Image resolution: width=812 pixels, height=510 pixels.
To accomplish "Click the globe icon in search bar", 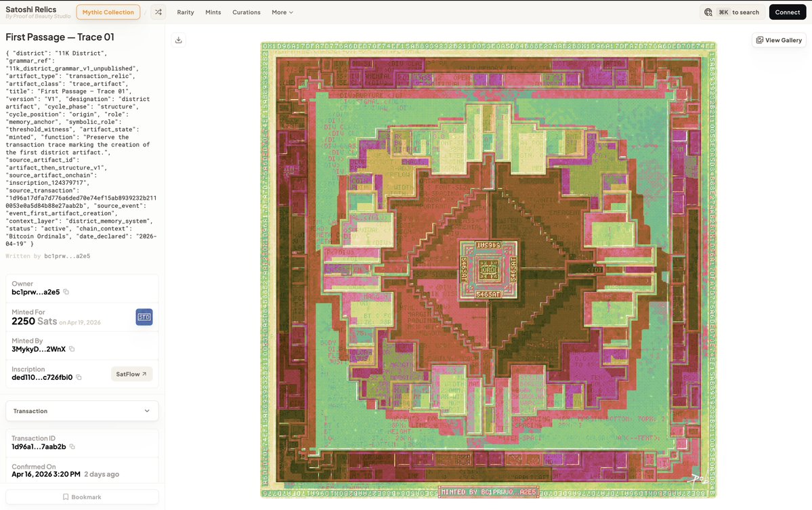I will (708, 12).
